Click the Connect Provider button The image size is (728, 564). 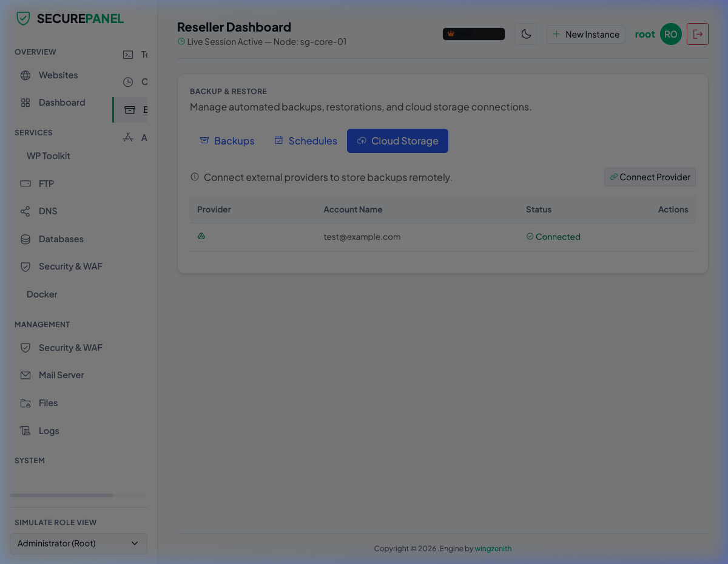(x=650, y=177)
